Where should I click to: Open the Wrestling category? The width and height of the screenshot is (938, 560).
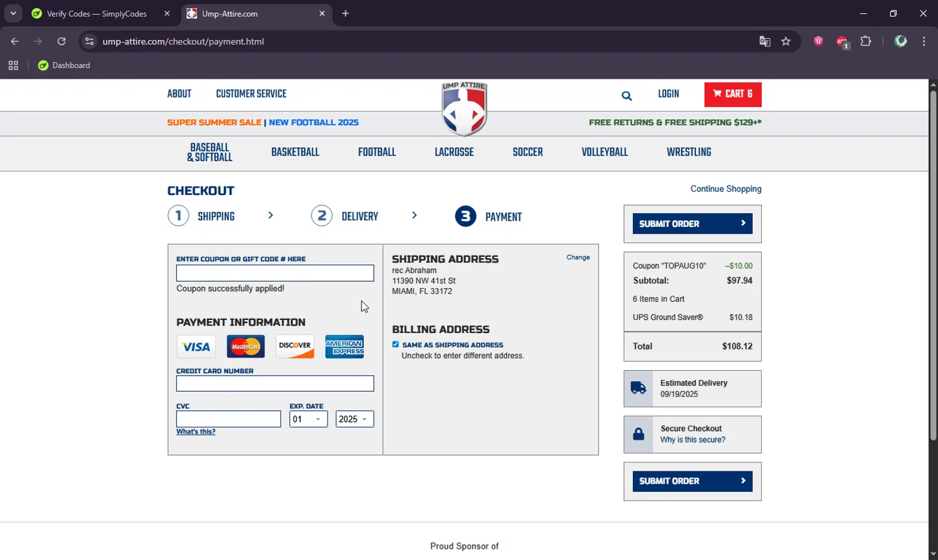coord(688,152)
